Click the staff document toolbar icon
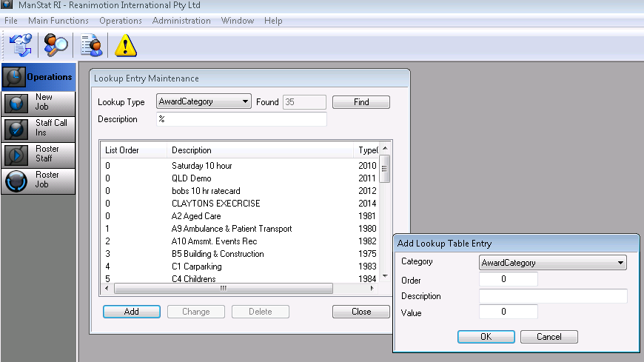This screenshot has height=362, width=644. pos(92,45)
